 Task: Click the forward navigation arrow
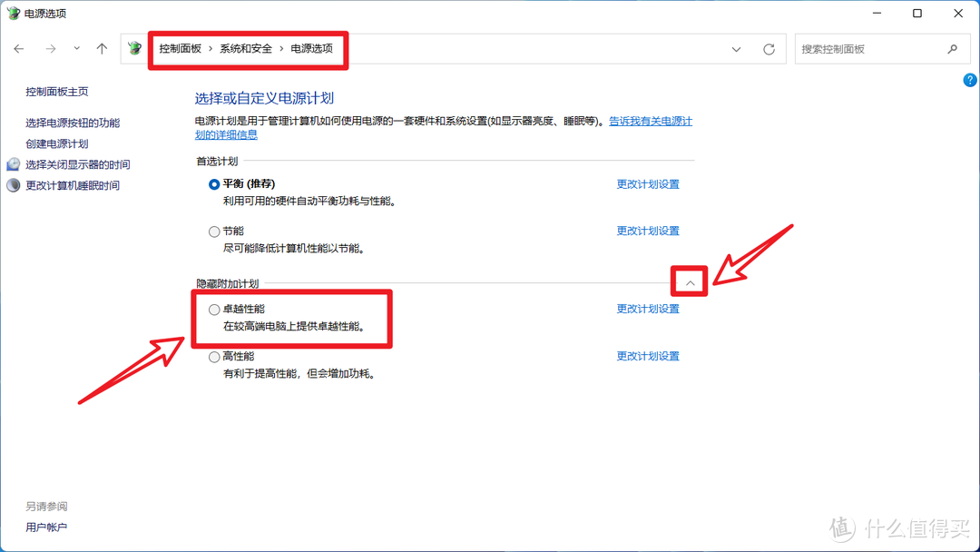51,48
